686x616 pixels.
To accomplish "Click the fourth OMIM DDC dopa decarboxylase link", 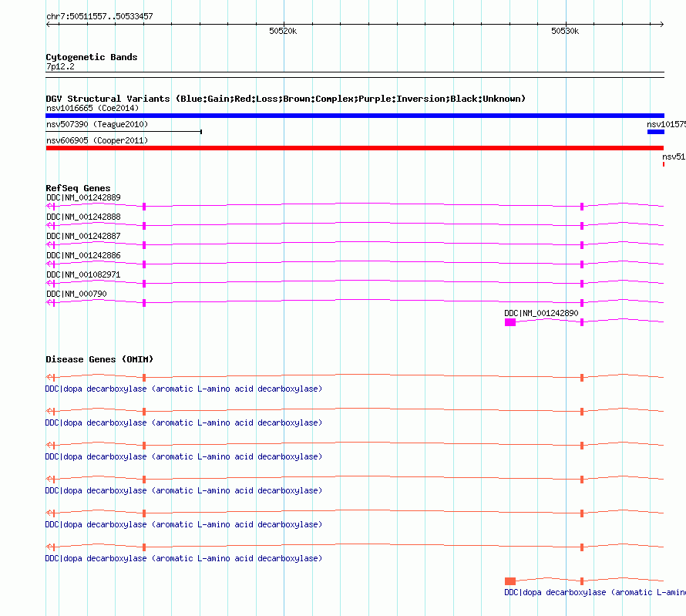I will (183, 490).
